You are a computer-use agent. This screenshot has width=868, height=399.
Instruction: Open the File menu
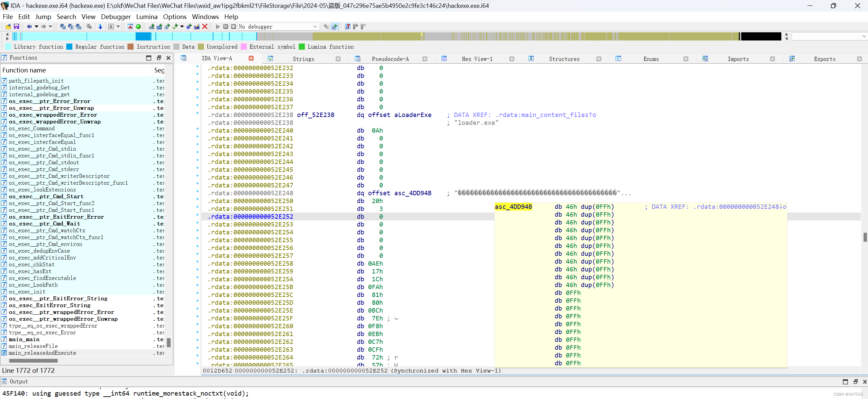[7, 17]
